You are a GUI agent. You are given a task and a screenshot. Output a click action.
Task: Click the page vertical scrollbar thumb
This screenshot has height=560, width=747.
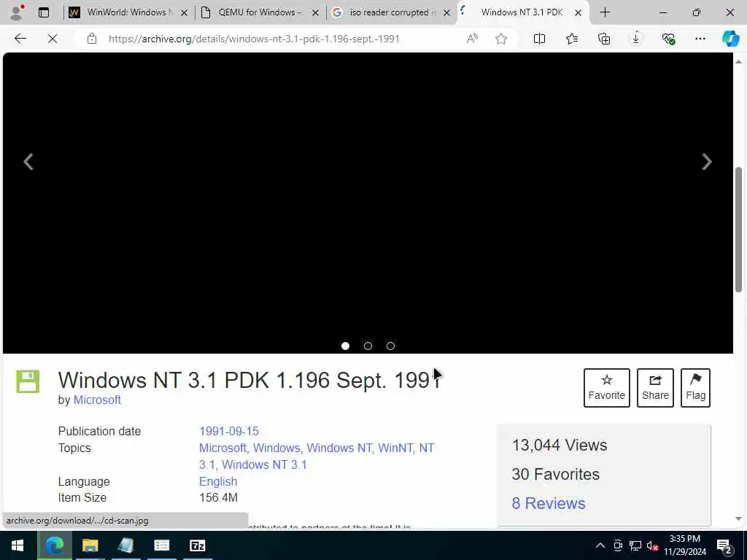click(x=738, y=230)
